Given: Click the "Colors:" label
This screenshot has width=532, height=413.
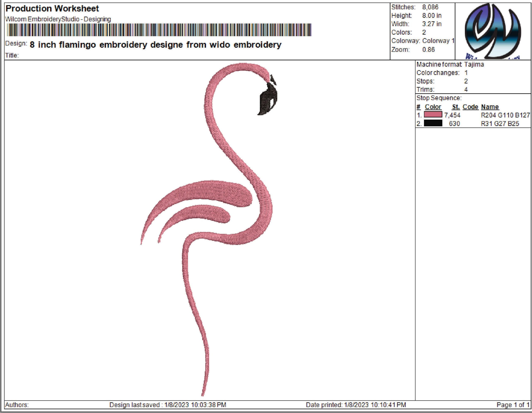Looking at the screenshot, I should [x=401, y=32].
